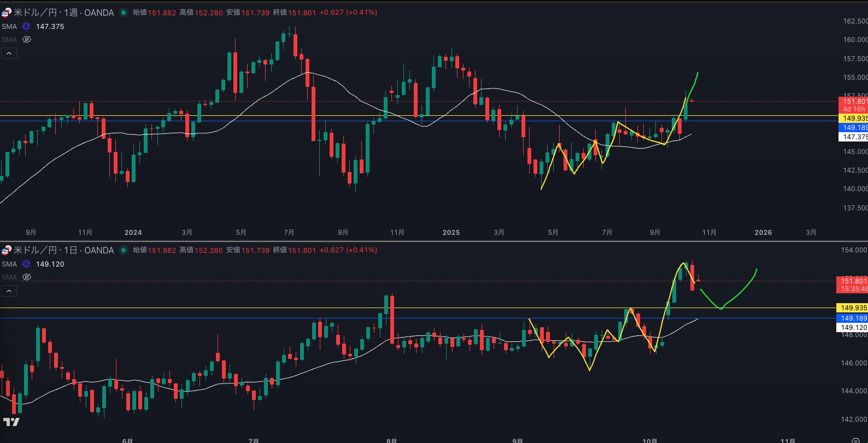The image size is (868, 443).
Task: Click the USD/JPY flag icon in weekly chart
Action: [6, 13]
